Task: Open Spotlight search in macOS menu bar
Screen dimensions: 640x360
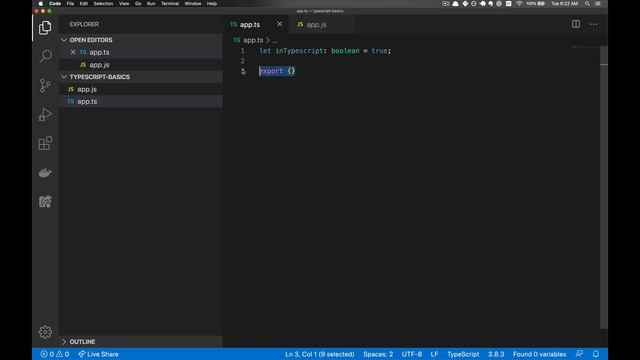Action: tap(587, 3)
